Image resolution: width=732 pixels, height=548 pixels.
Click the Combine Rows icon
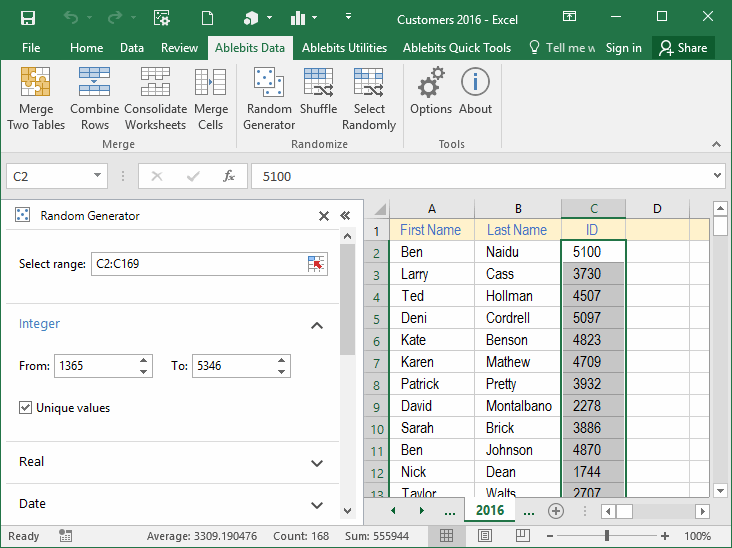pyautogui.click(x=95, y=99)
